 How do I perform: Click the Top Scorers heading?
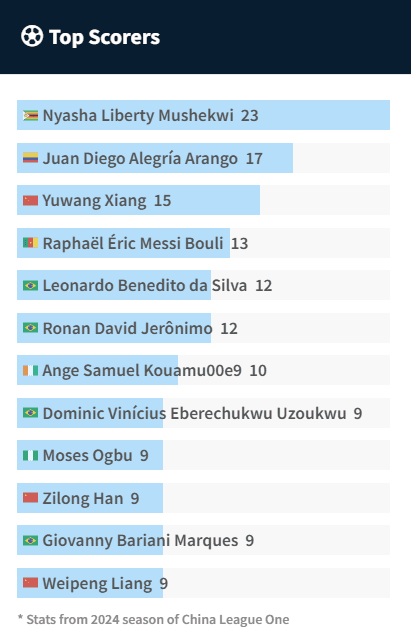click(x=104, y=37)
